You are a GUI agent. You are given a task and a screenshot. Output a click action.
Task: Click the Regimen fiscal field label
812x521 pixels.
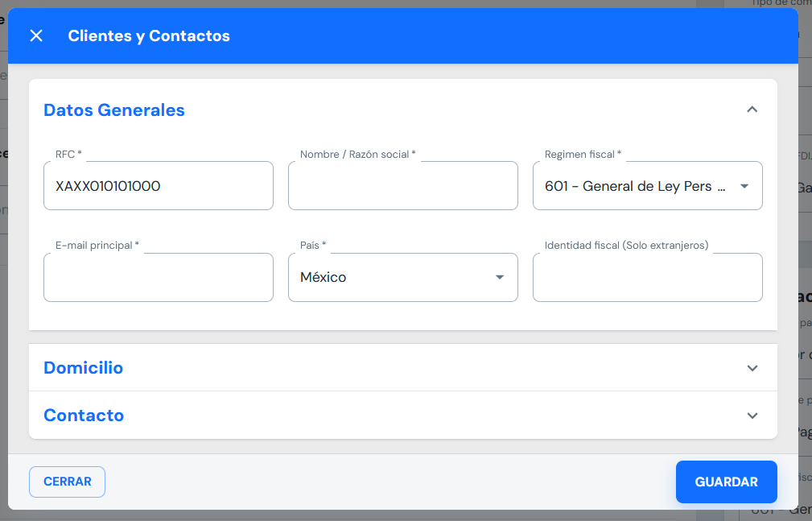583,154
